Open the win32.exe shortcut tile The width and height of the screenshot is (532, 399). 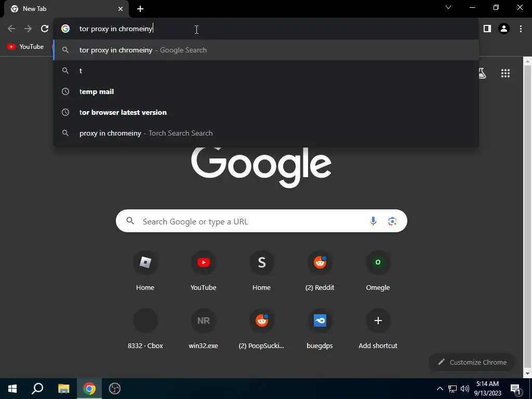(x=203, y=329)
